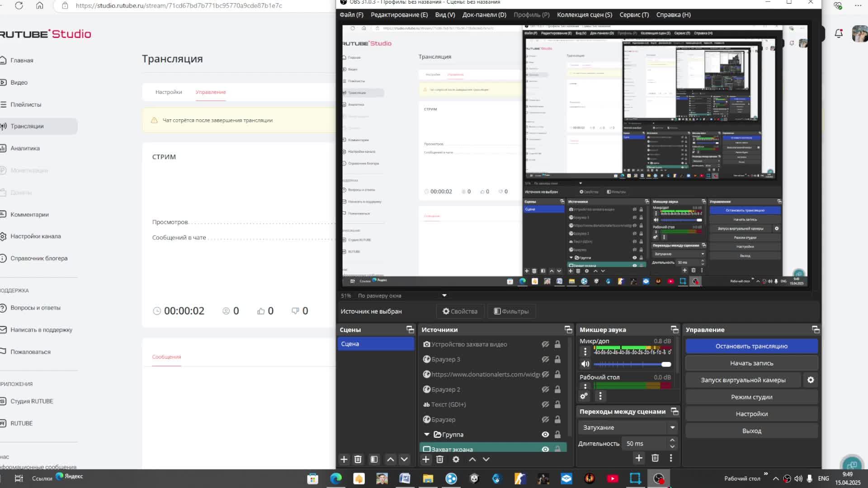
Task: Delete the selected source with trash icon
Action: pyautogui.click(x=440, y=460)
